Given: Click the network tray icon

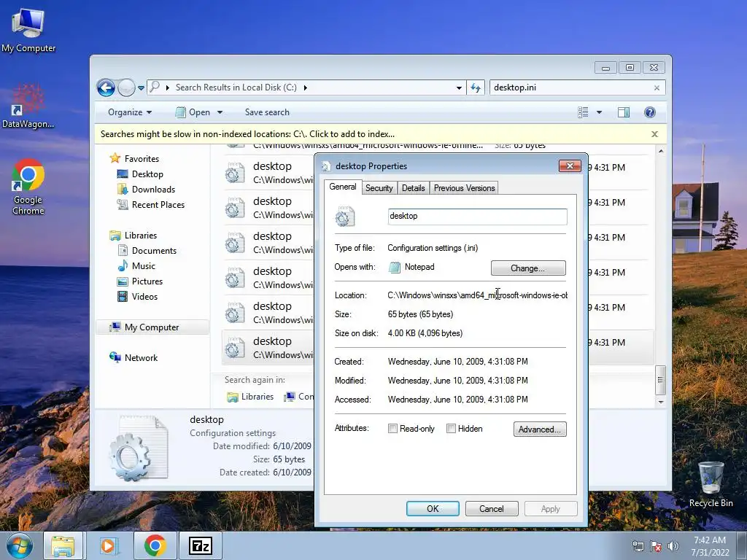Looking at the screenshot, I should 638,546.
